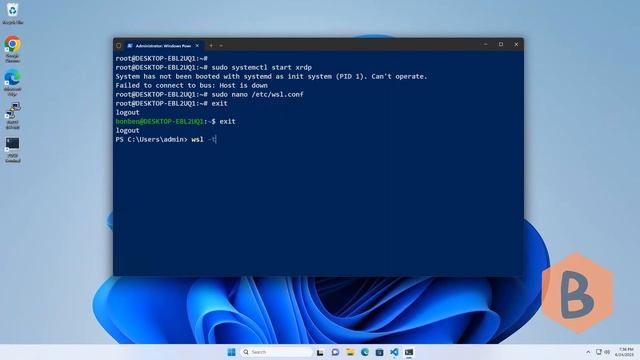
Task: Open the Chat app on the taskbar
Action: point(335,352)
